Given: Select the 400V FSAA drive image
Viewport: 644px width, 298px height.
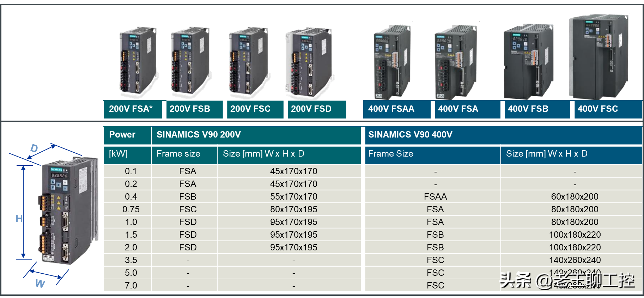Looking at the screenshot, I should pyautogui.click(x=392, y=63).
